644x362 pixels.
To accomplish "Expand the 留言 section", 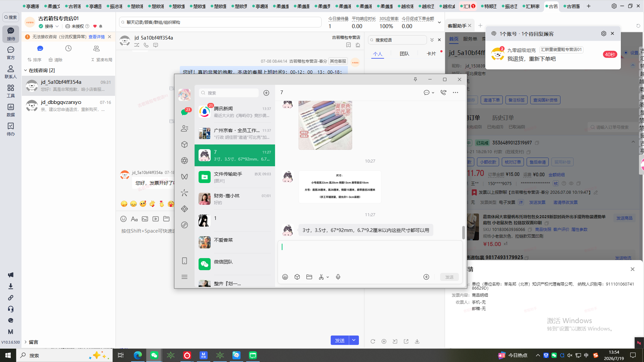I will (25, 342).
